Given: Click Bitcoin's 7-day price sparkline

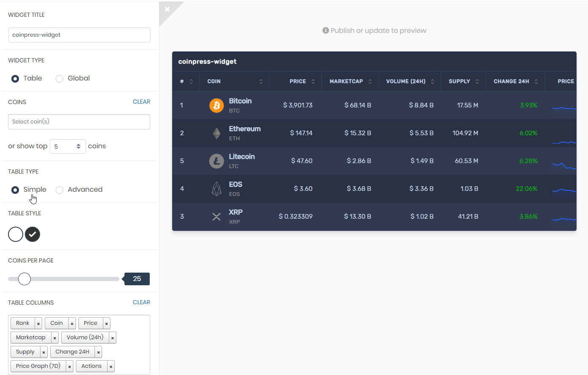Looking at the screenshot, I should 564,108.
